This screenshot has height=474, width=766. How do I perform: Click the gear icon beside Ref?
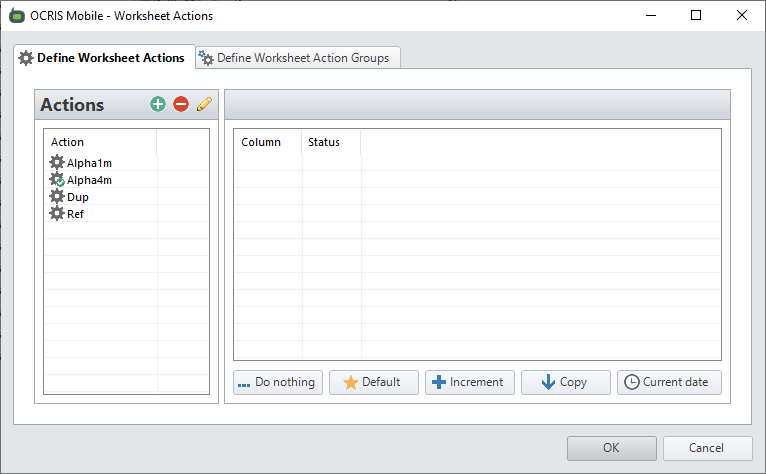coord(57,214)
